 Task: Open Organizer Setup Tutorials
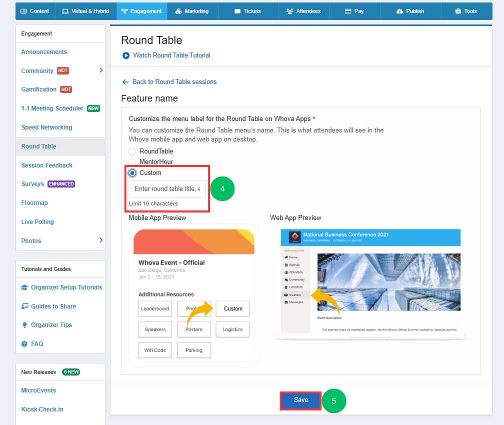(66, 287)
